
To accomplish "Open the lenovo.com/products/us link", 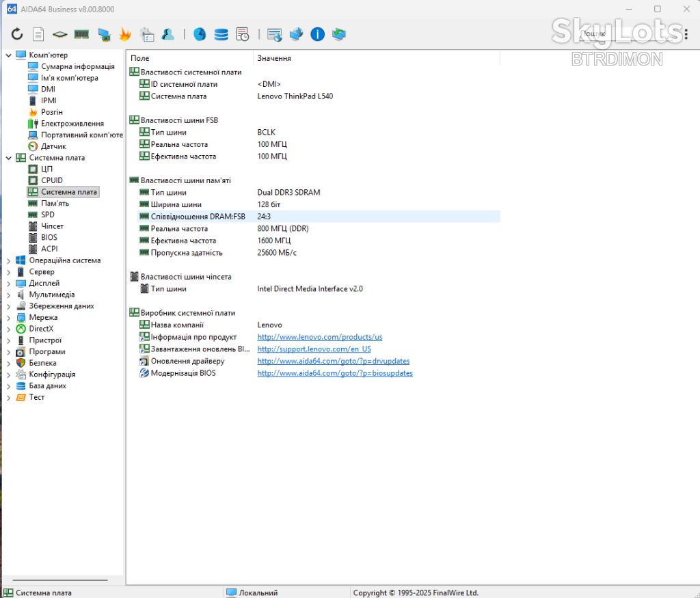I will 320,337.
